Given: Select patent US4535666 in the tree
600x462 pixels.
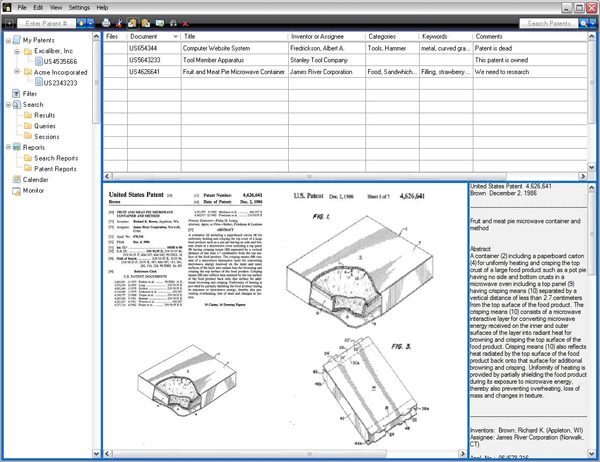Looking at the screenshot, I should click(x=60, y=62).
